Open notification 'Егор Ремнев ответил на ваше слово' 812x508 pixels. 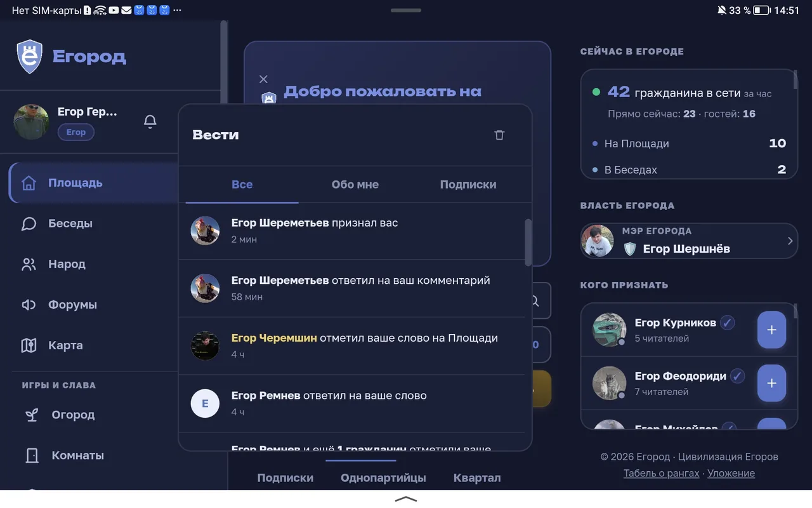pos(352,404)
